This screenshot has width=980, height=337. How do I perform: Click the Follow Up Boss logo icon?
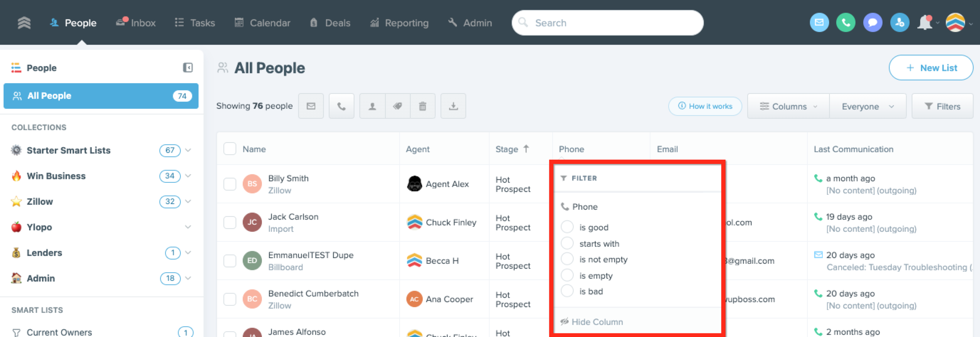point(24,23)
